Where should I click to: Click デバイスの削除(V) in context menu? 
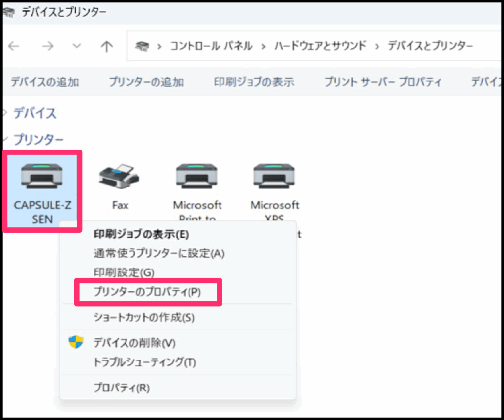(x=134, y=343)
